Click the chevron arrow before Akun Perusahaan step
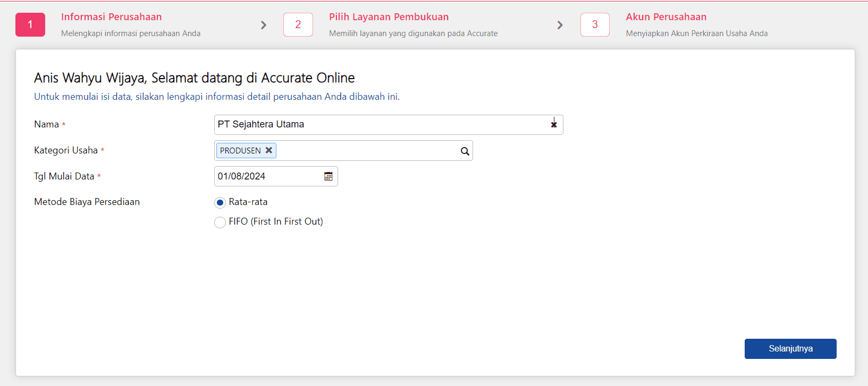This screenshot has height=386, width=868. [x=560, y=25]
